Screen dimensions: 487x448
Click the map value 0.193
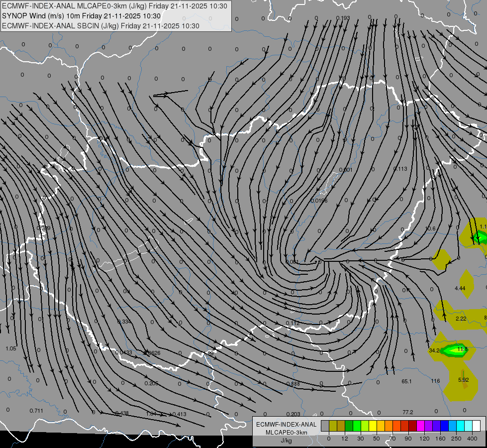343,18
